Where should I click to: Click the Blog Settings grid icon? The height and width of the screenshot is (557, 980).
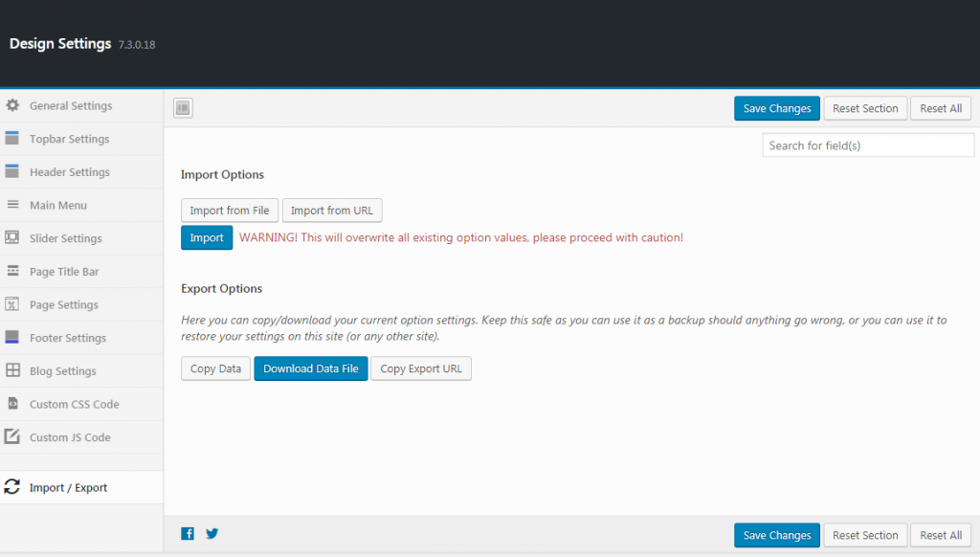click(x=12, y=370)
